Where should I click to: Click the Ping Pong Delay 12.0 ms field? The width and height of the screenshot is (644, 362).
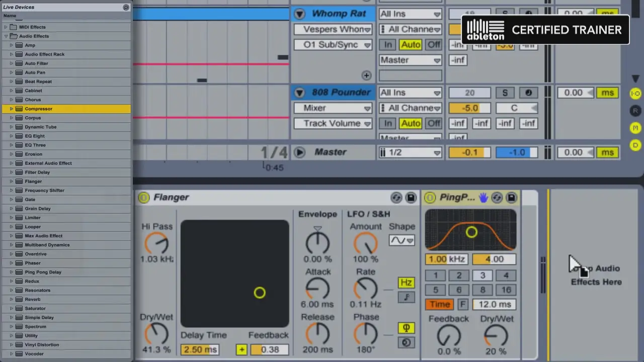click(494, 305)
